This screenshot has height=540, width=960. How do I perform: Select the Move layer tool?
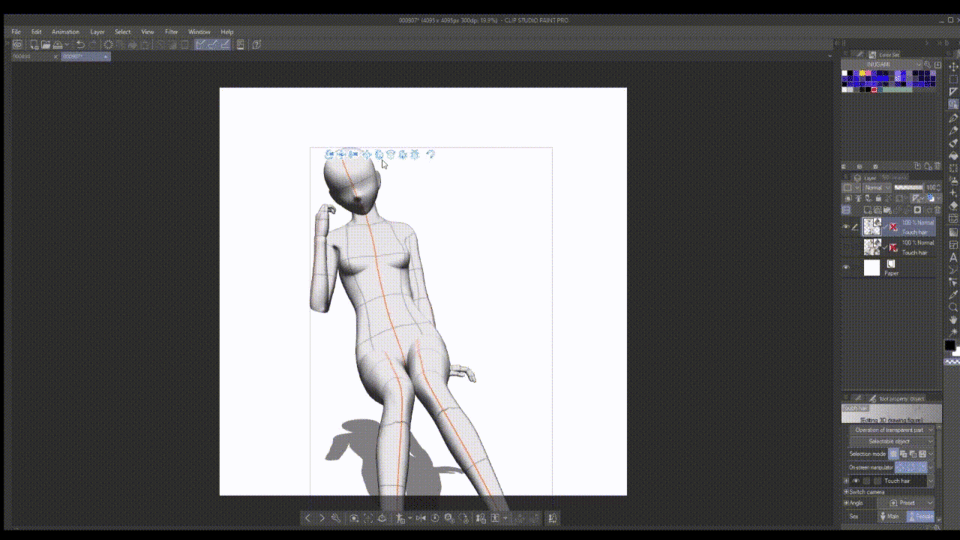pyautogui.click(x=953, y=66)
